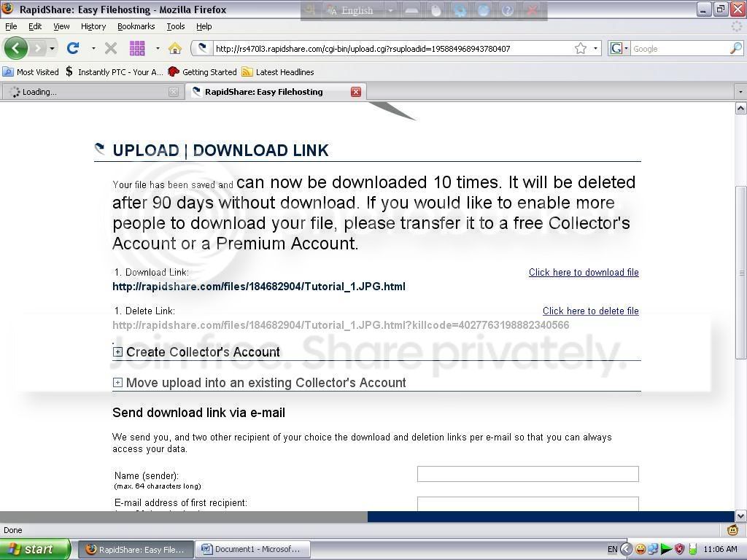
Task: Click the 'Click here to delete file' link
Action: (591, 311)
